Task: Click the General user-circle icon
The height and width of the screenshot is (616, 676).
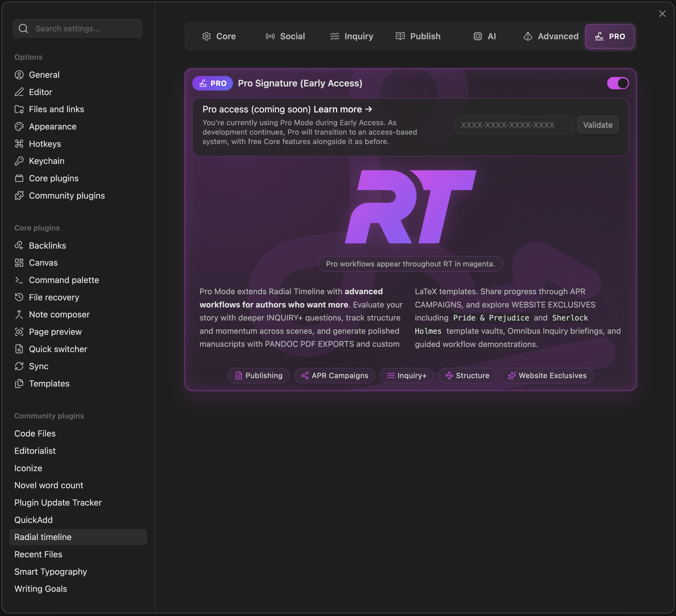Action: tap(19, 75)
